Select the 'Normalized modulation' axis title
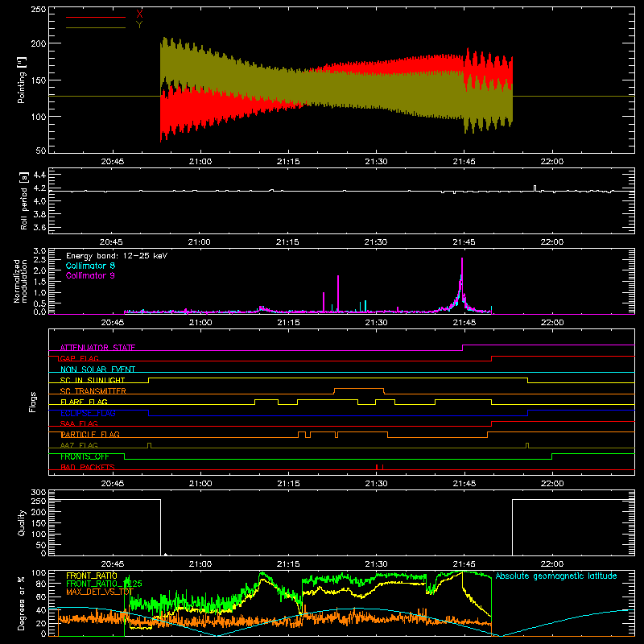Viewport: 644px width, 644px height. pyautogui.click(x=20, y=281)
